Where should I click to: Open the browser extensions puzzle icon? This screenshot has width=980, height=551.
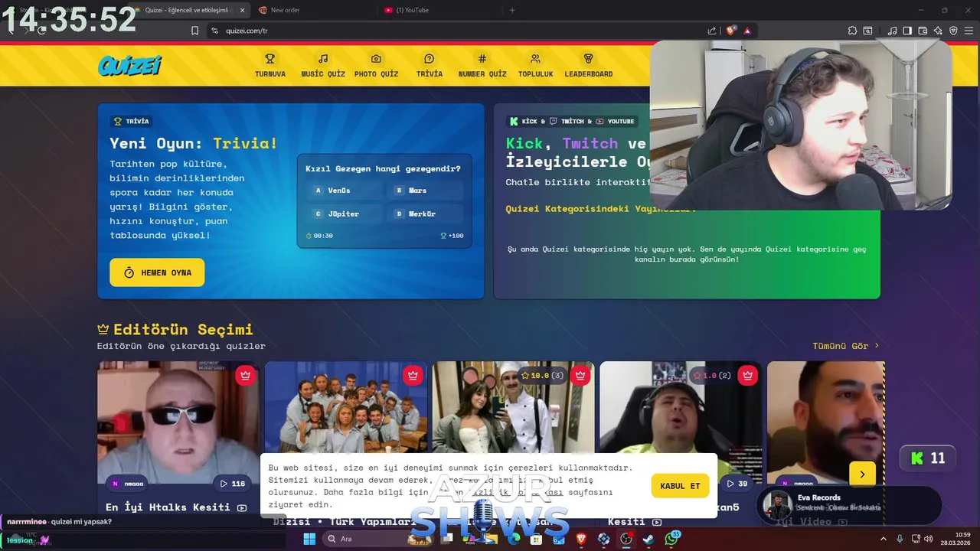tap(852, 31)
